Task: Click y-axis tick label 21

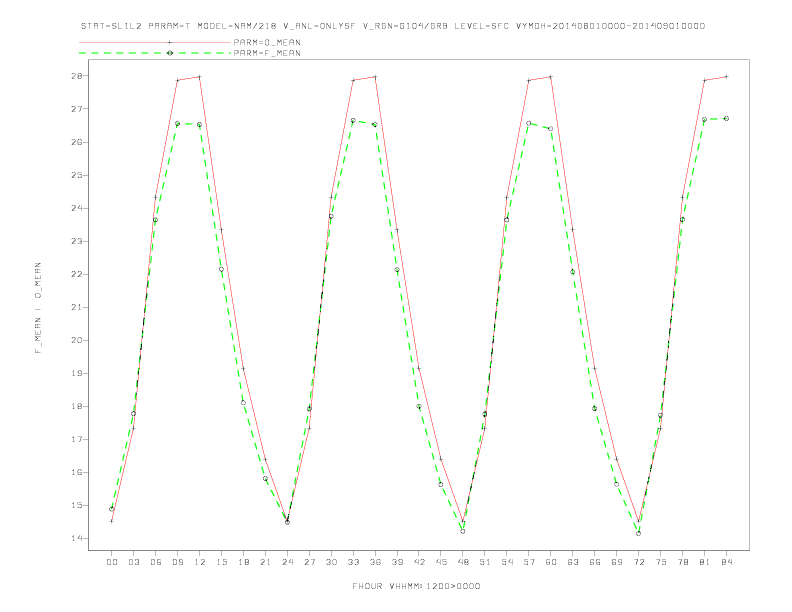Action: tap(76, 307)
